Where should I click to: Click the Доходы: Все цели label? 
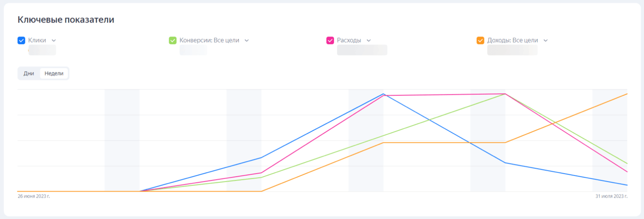pyautogui.click(x=512, y=40)
